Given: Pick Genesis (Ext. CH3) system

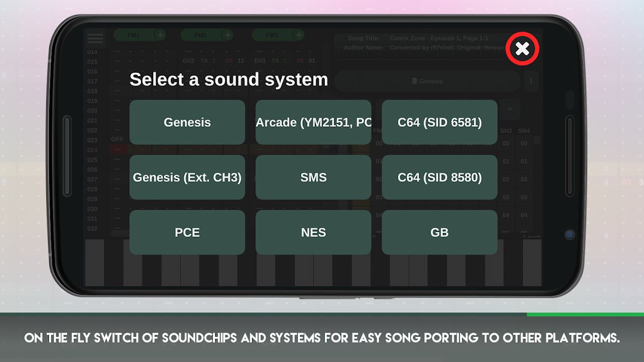Looking at the screenshot, I should point(187,177).
